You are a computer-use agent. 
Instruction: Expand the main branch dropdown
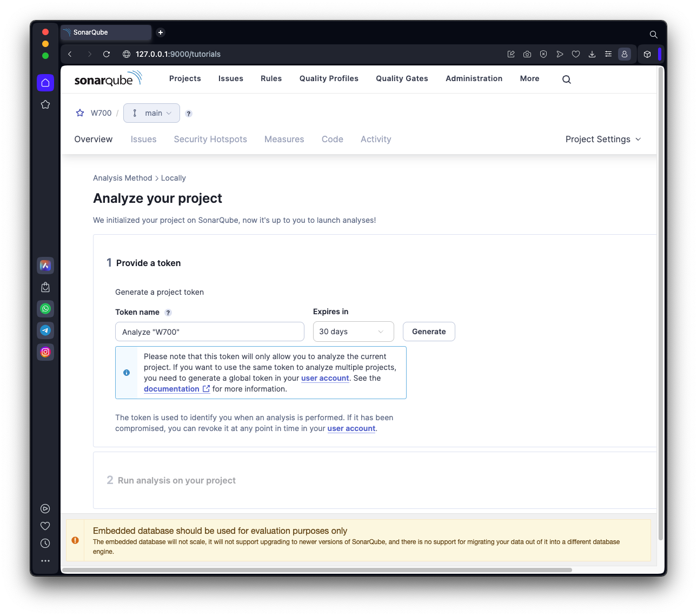tap(151, 113)
